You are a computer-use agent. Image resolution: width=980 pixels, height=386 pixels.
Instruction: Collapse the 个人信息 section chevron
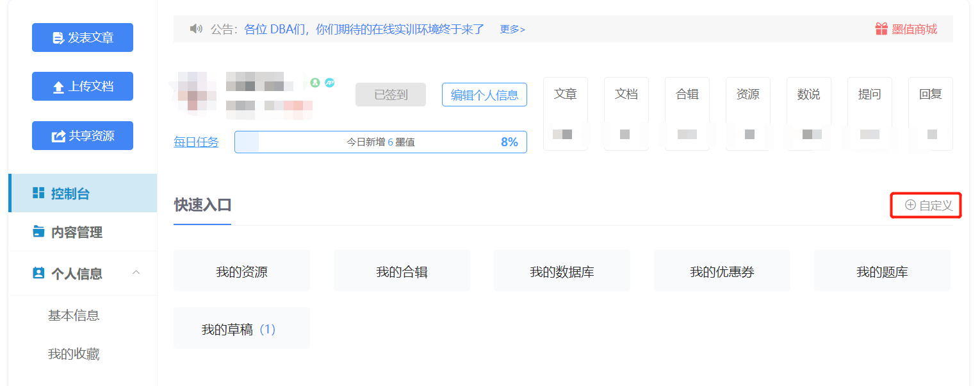click(136, 272)
